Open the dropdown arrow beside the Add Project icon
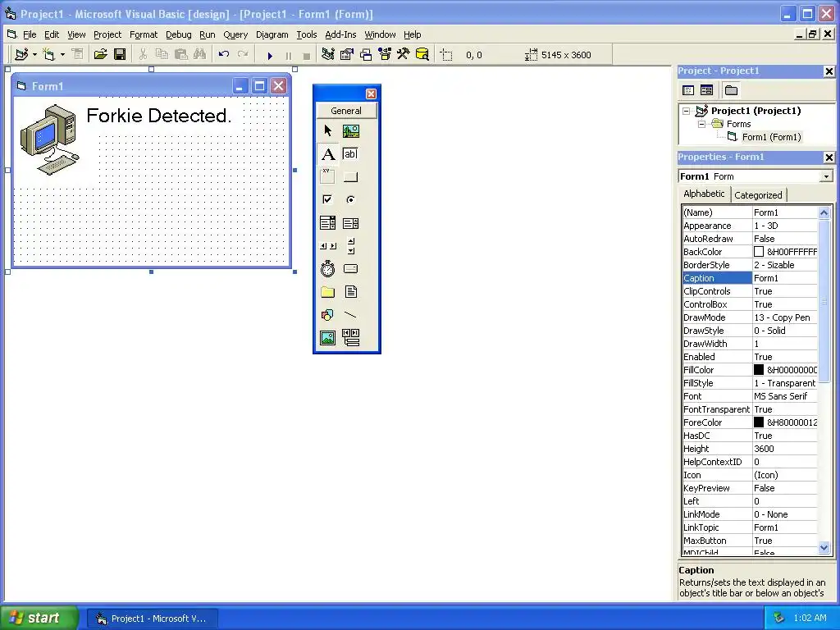Screen dimensions: 840x630 [34, 55]
